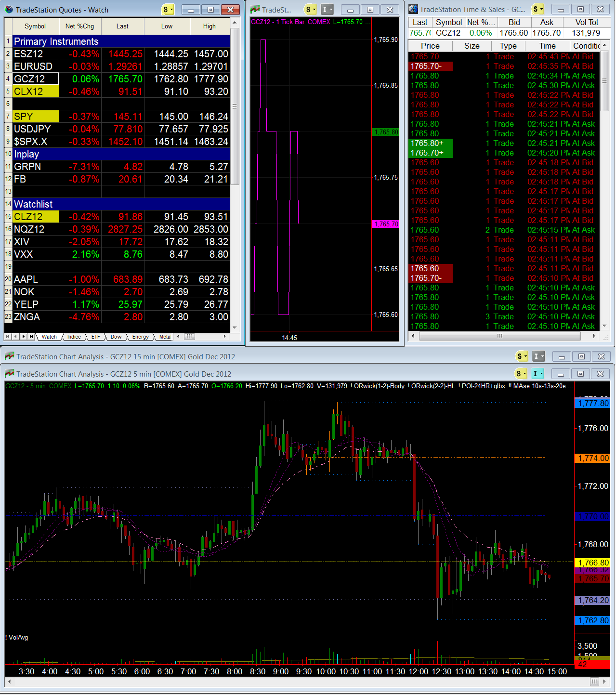616x695 pixels.
Task: Open cyan interval link on 5 min chart
Action: 537,374
